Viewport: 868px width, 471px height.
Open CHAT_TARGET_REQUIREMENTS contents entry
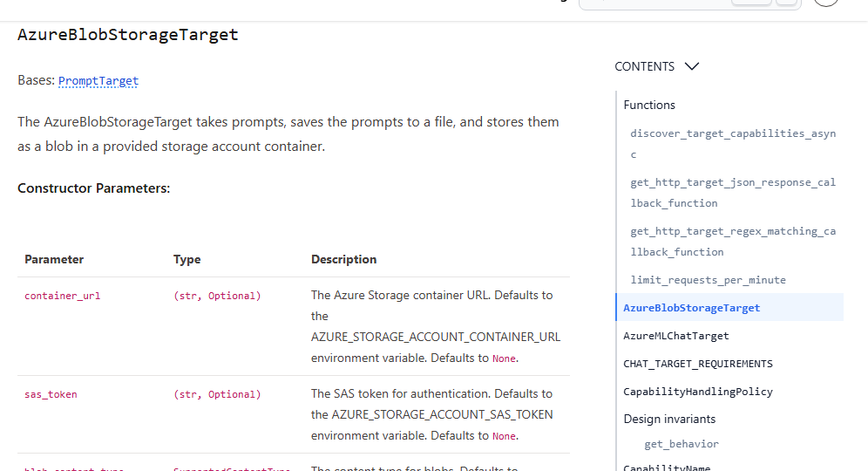pyautogui.click(x=697, y=364)
